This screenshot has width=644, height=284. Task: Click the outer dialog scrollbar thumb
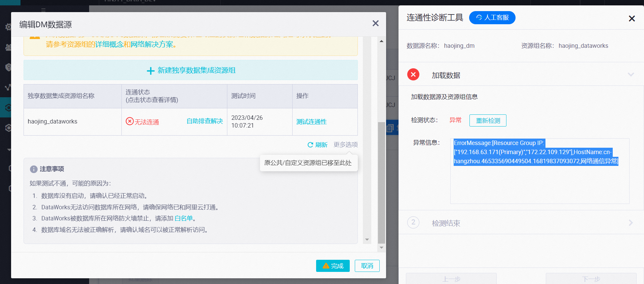point(381,182)
